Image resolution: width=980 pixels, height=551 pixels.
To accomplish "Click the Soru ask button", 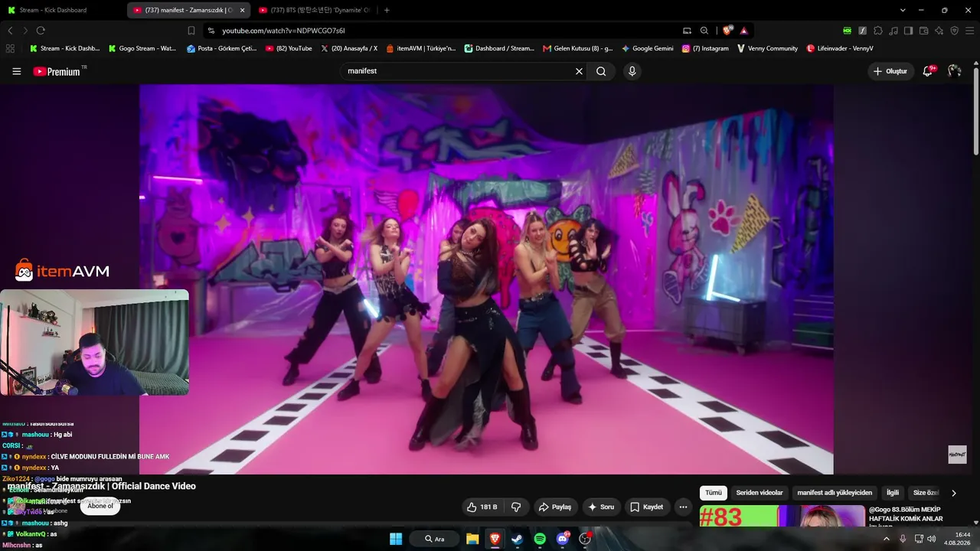I will click(x=601, y=507).
